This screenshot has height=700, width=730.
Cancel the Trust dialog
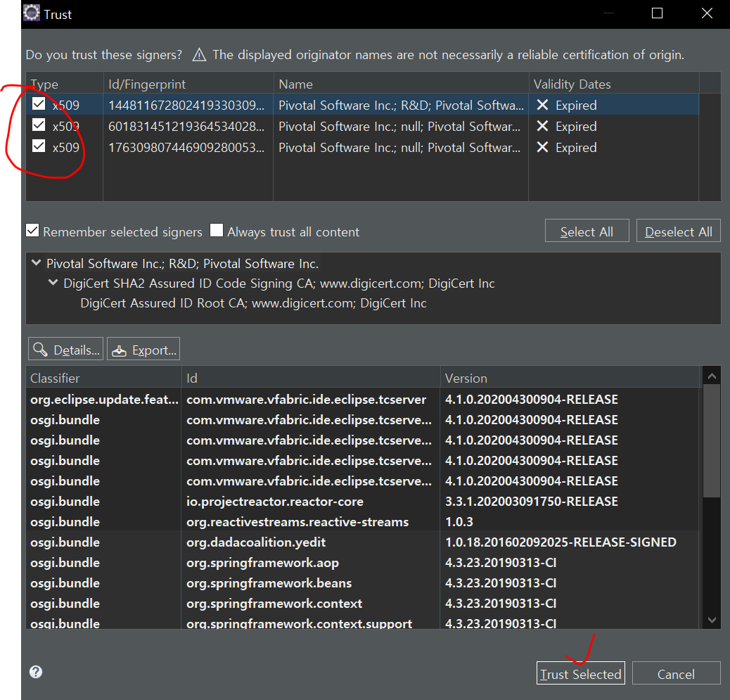(676, 673)
